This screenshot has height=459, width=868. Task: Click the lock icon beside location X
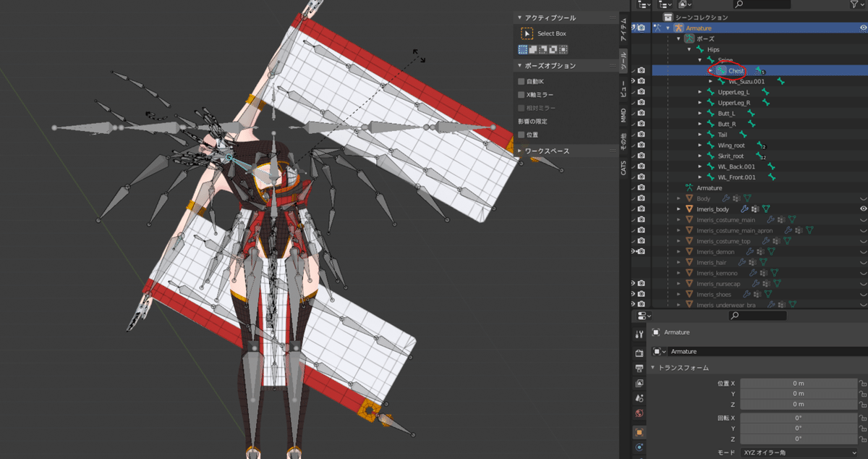(x=861, y=383)
